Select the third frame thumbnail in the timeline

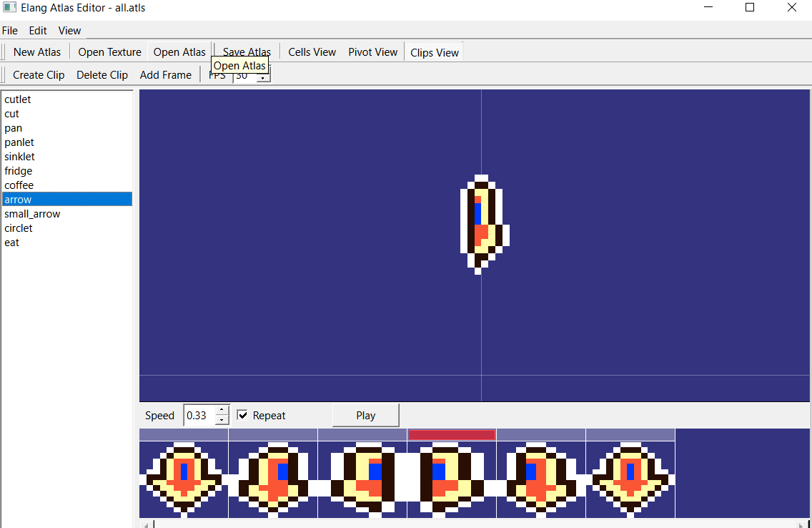coord(362,479)
